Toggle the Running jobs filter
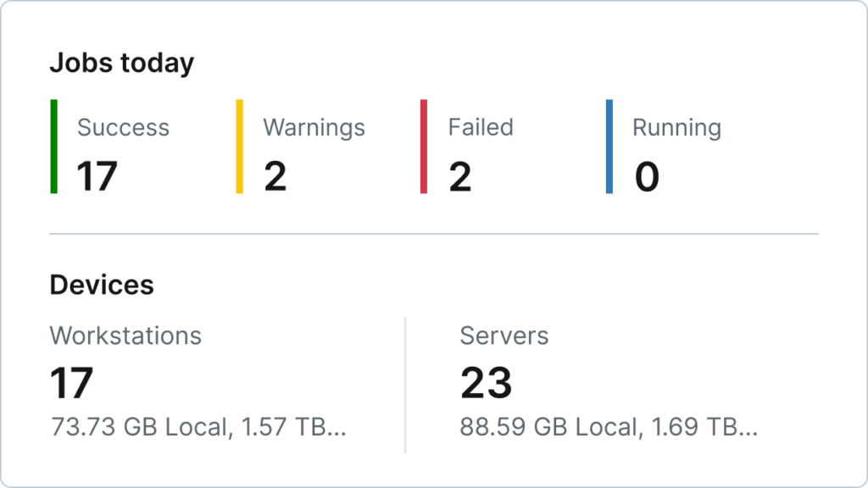The width and height of the screenshot is (868, 488). click(x=676, y=127)
